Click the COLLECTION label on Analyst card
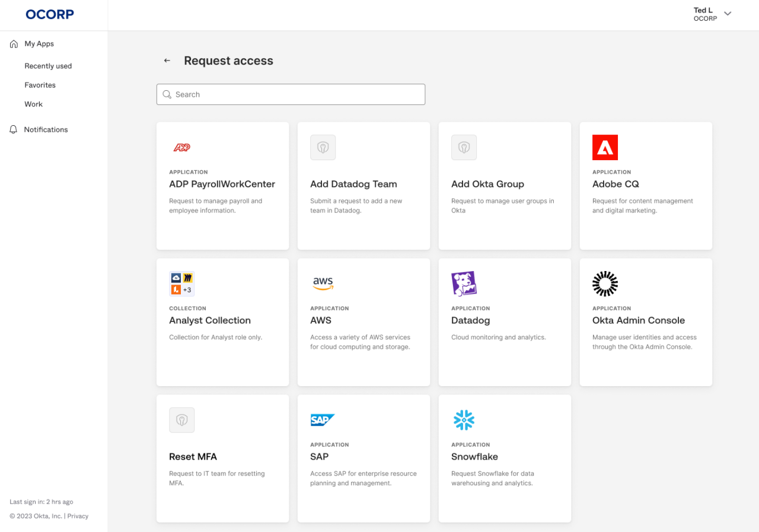The width and height of the screenshot is (759, 532). click(x=187, y=308)
